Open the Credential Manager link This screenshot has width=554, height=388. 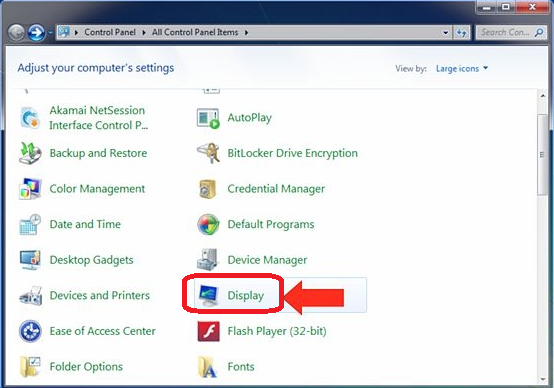click(276, 189)
